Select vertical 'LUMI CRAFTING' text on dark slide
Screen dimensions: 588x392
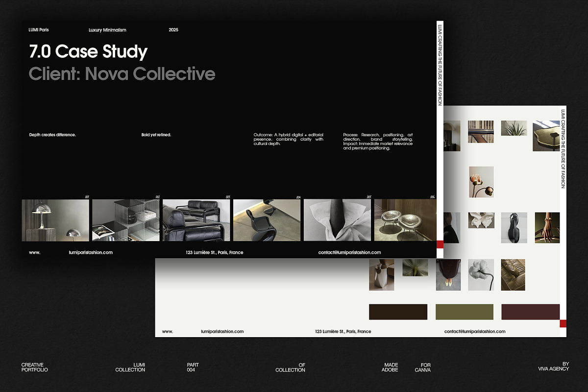coord(440,64)
